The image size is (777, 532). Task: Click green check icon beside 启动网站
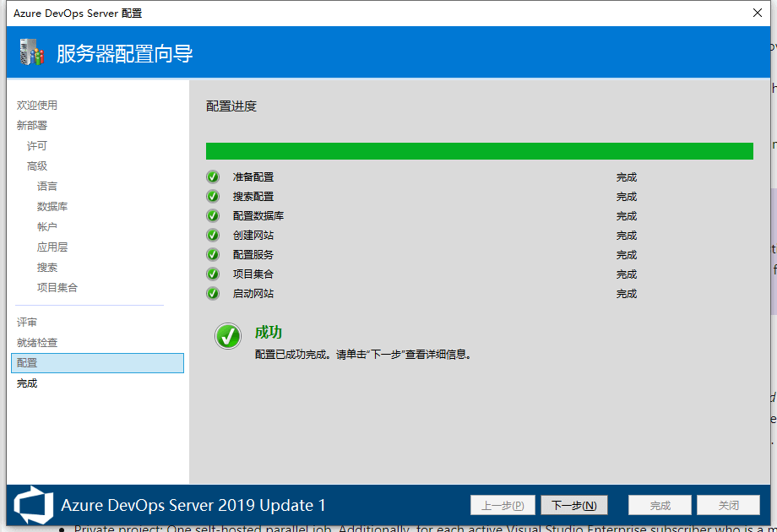coord(213,294)
